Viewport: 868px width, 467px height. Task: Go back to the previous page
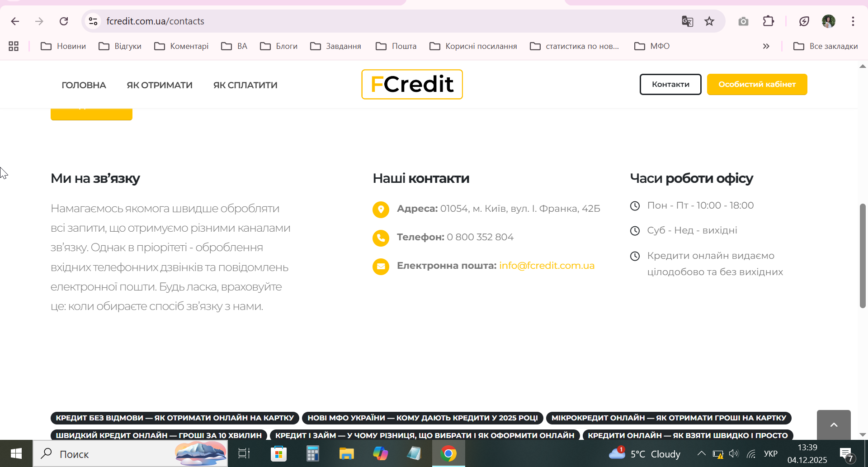15,21
